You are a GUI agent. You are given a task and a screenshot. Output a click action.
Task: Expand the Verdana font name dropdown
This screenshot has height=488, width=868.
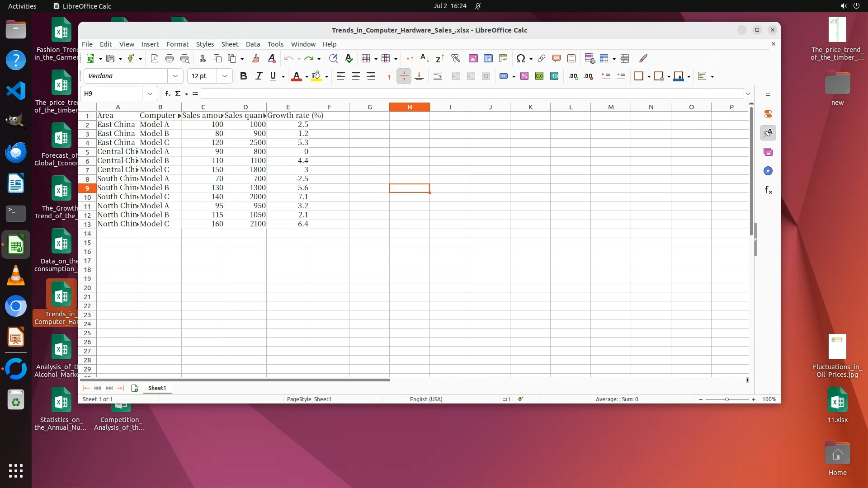[x=175, y=76]
